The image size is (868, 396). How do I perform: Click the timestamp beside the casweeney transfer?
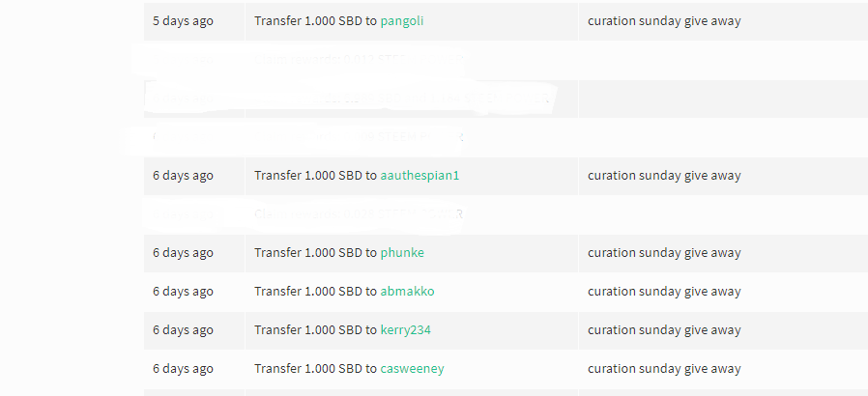pyautogui.click(x=183, y=369)
